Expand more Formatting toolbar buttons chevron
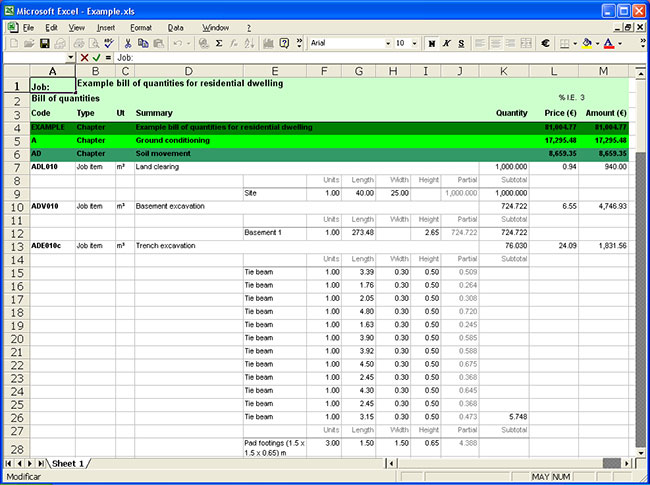This screenshot has height=485, width=650. pos(643,43)
